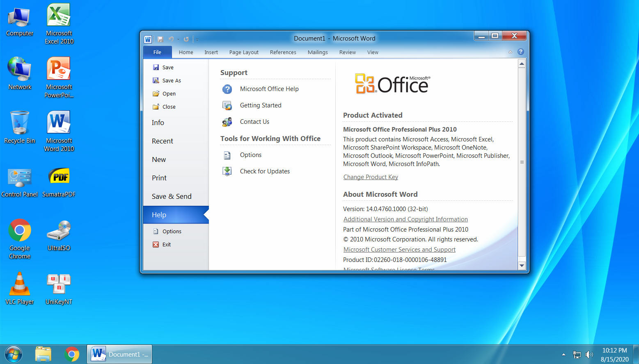Click the Redo icon in Word title bar
This screenshot has width=639, height=364.
186,39
